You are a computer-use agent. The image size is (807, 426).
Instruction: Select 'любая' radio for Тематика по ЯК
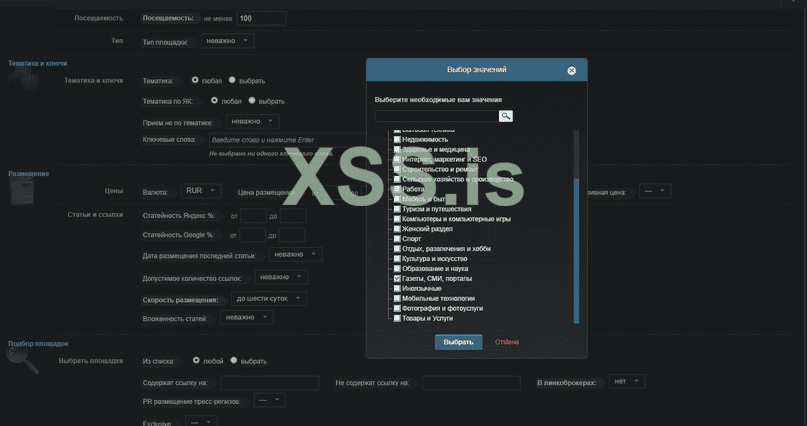pos(214,100)
